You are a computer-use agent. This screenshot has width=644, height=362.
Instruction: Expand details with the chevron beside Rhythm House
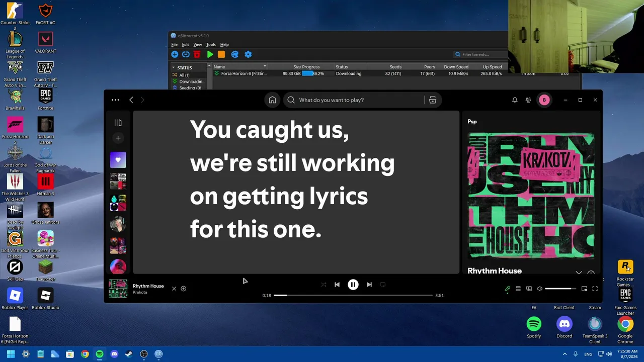(x=579, y=273)
